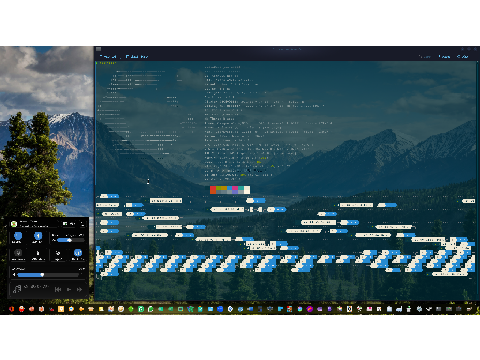The height and width of the screenshot is (360, 480).
Task: Open the red Office-style icon in the dock
Action: 11,309
